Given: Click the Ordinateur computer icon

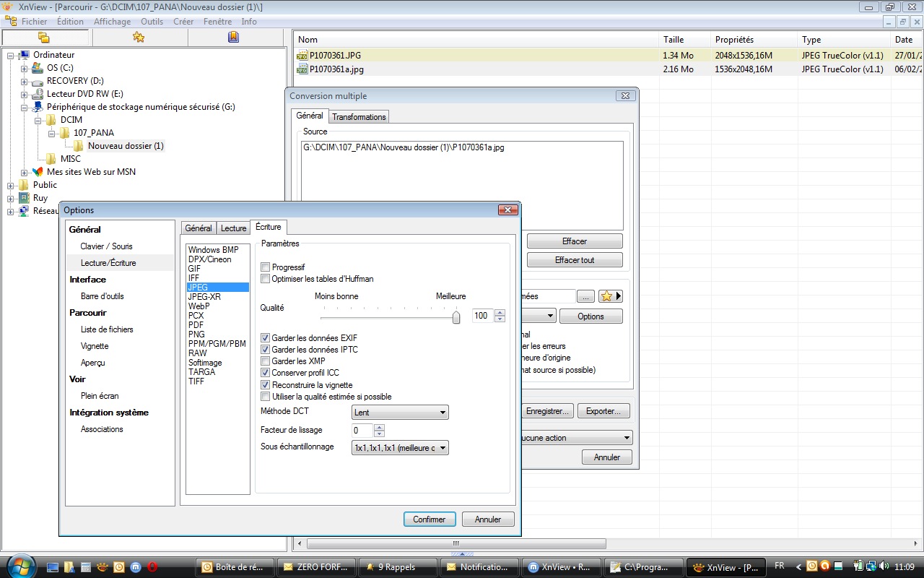Looking at the screenshot, I should [25, 55].
